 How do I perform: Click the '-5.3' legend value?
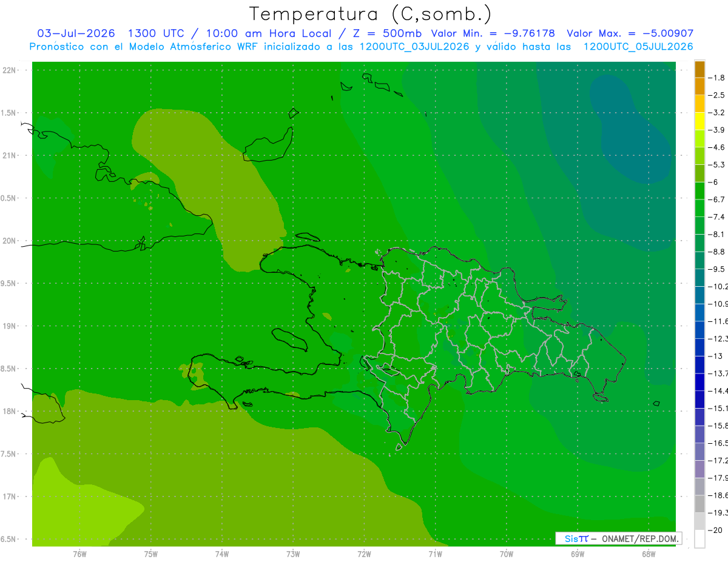[x=717, y=165]
